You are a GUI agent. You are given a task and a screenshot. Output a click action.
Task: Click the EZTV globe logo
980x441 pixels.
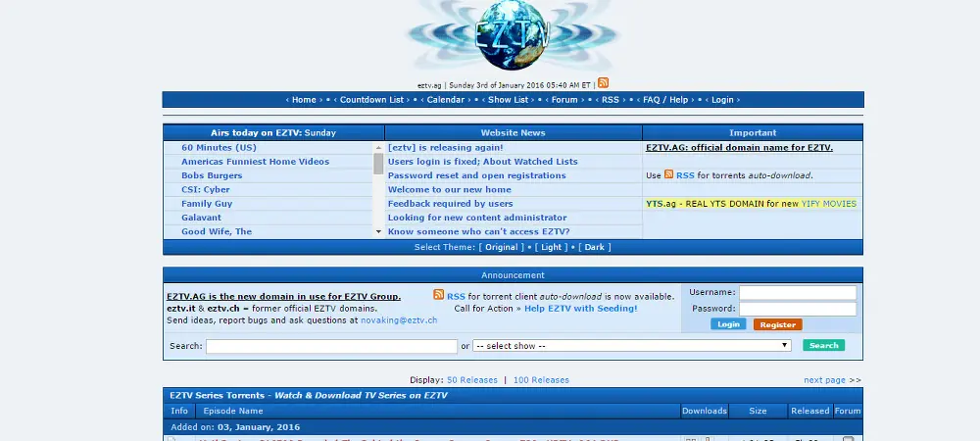(x=513, y=35)
